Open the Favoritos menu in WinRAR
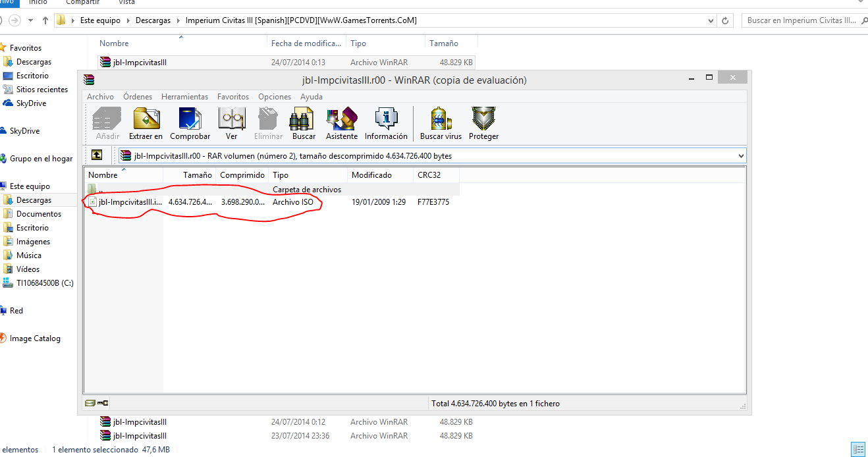This screenshot has width=868, height=457. pyautogui.click(x=232, y=96)
